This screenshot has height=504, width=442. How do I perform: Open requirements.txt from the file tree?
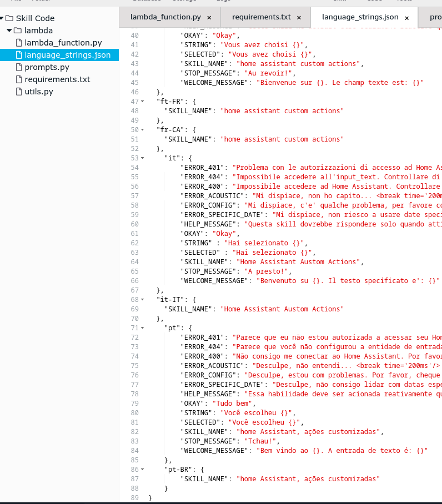click(57, 79)
